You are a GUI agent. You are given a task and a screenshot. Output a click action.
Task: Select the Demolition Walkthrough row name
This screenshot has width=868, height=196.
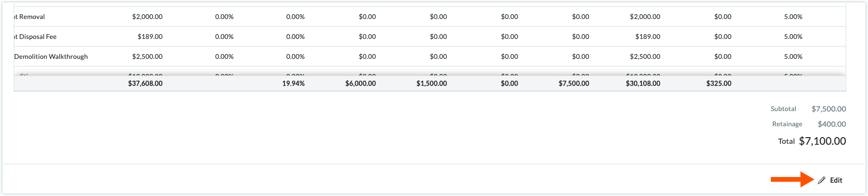[51, 56]
